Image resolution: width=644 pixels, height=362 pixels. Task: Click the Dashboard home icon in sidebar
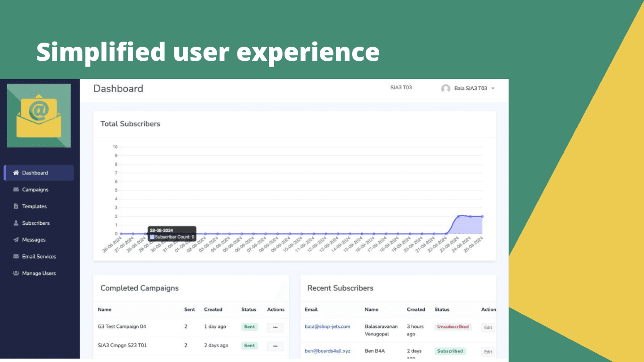tap(16, 173)
